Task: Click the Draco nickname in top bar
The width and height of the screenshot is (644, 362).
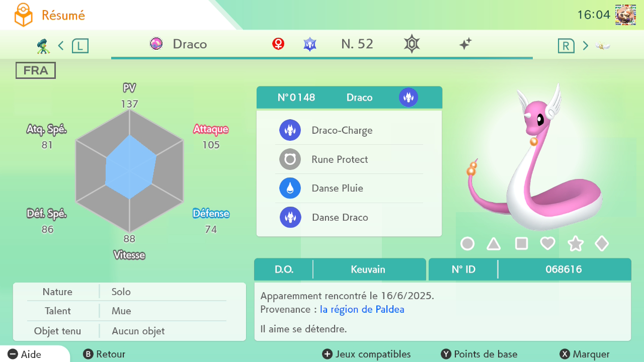Action: point(190,44)
